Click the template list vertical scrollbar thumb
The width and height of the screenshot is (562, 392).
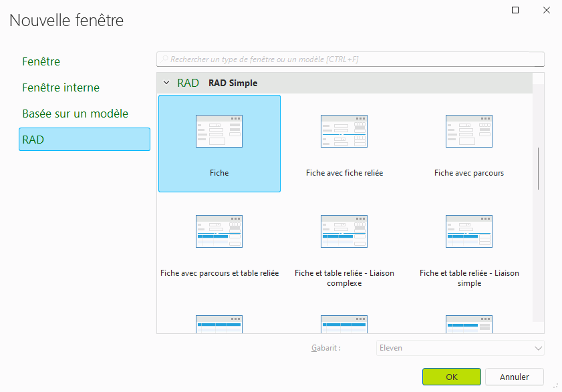click(x=539, y=168)
